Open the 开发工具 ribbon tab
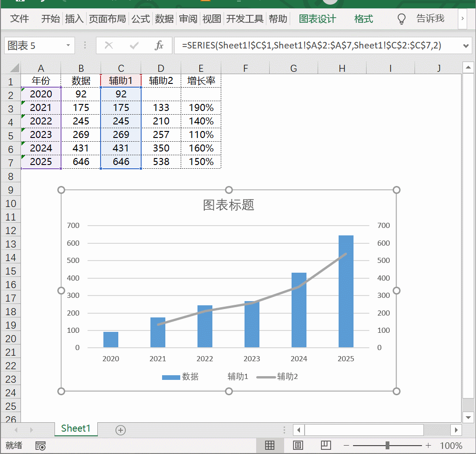This screenshot has height=454, width=476. pos(245,19)
